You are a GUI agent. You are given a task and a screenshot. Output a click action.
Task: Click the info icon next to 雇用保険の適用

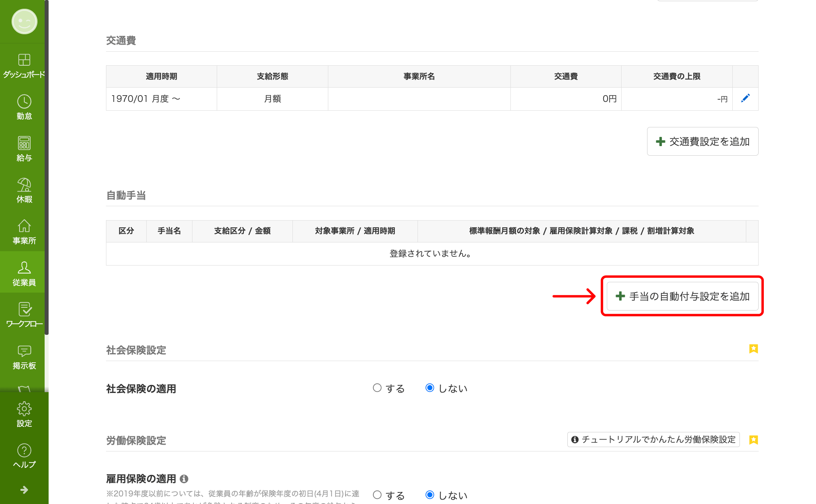pos(184,479)
